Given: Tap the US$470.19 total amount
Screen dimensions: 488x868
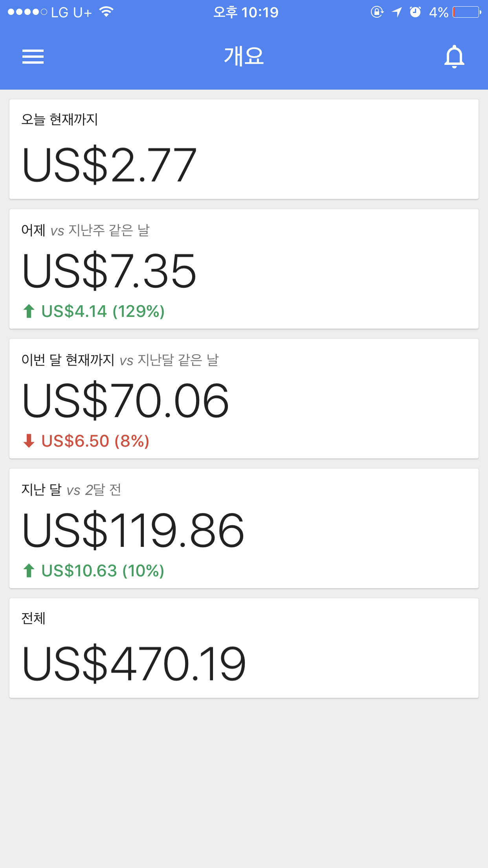Looking at the screenshot, I should pos(134,664).
